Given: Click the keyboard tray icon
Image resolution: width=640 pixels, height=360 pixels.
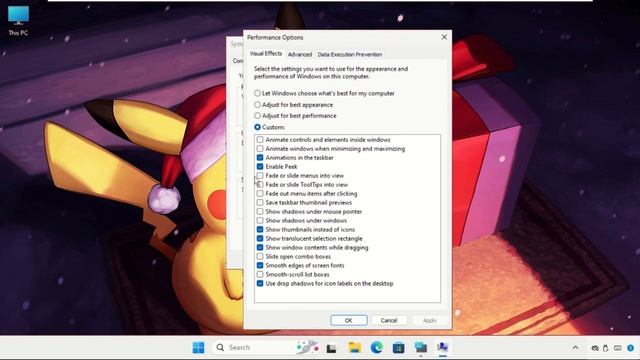Looking at the screenshot, I should (x=618, y=348).
